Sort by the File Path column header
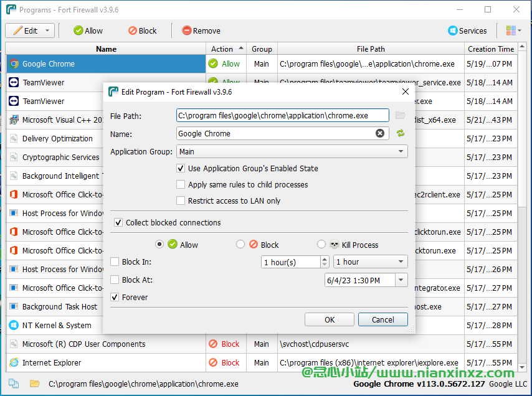532x396 pixels. point(371,49)
